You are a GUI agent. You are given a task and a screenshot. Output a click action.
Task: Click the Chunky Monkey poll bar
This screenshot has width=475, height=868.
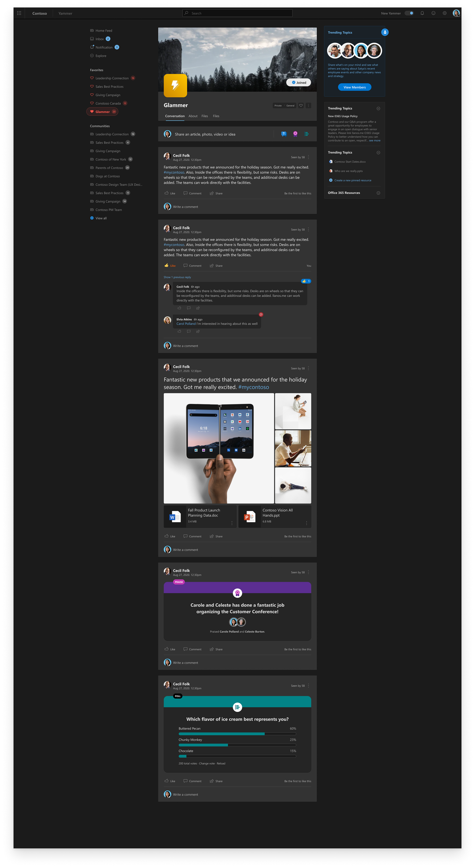tap(237, 745)
